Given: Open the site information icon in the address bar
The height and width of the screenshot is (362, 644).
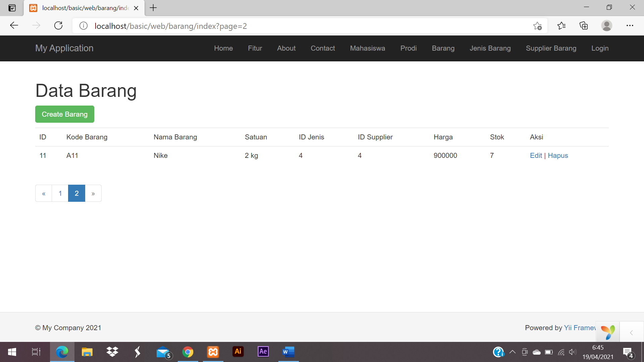Looking at the screenshot, I should (x=84, y=26).
